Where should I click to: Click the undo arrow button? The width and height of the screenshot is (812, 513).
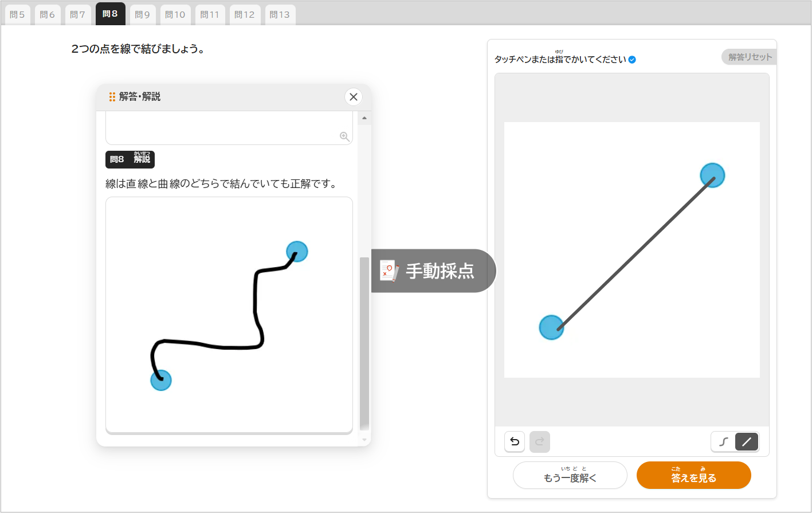point(515,441)
